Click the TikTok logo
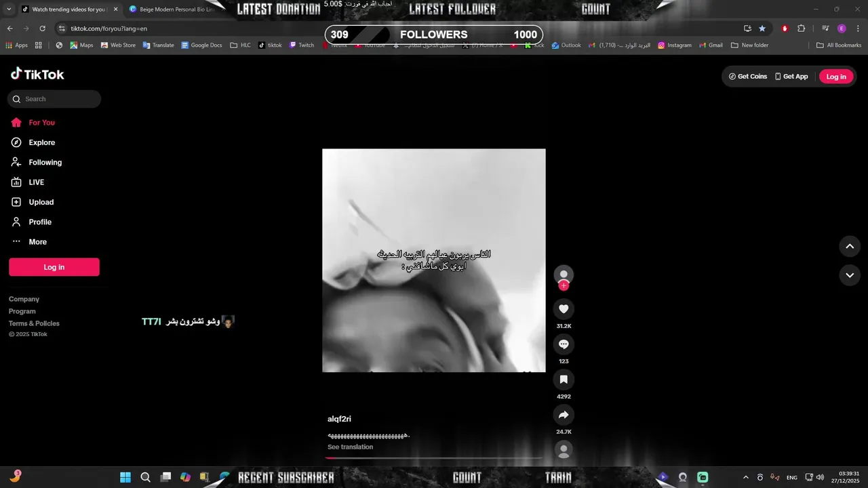The height and width of the screenshot is (488, 868). point(37,75)
